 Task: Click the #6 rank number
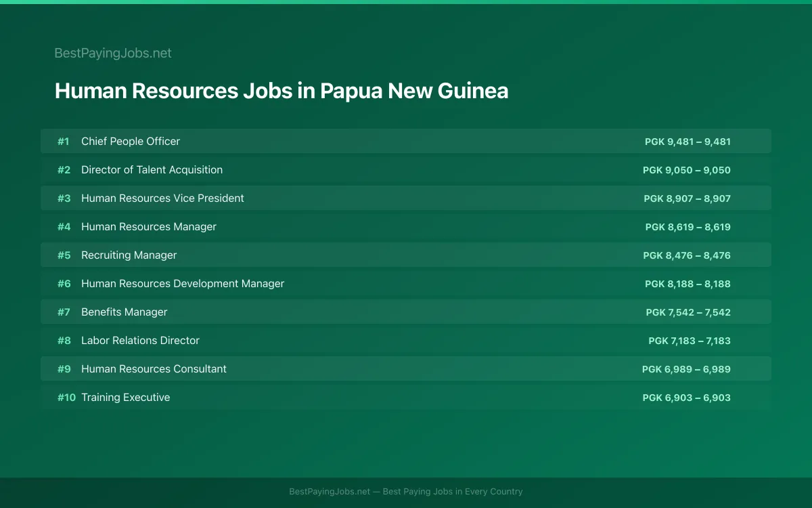pos(64,284)
